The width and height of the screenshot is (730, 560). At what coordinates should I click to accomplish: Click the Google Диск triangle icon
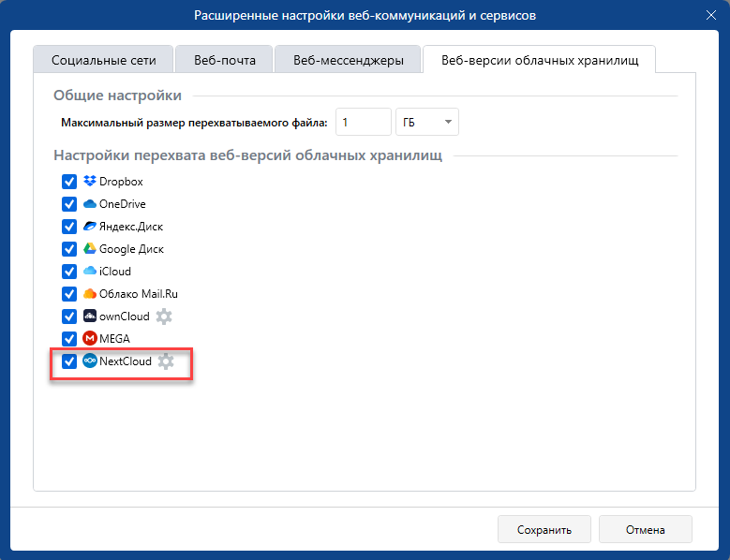click(x=90, y=249)
